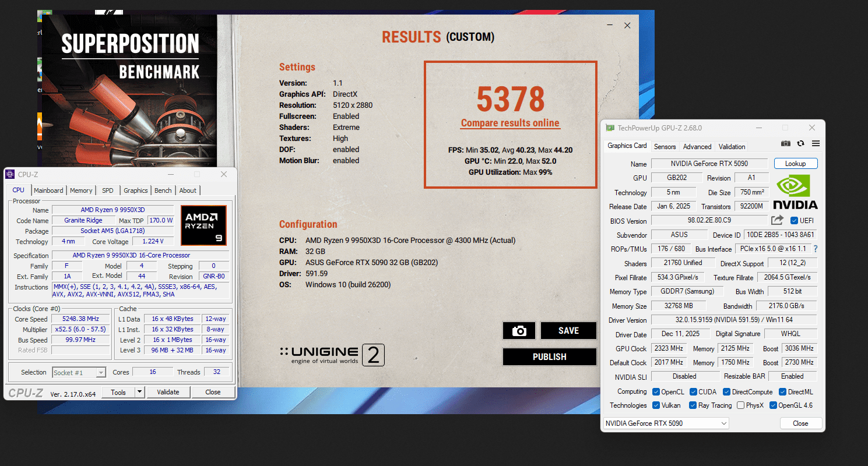Click the PUBLISH button in Superposition
Screen dimensions: 868x466
[x=550, y=357]
